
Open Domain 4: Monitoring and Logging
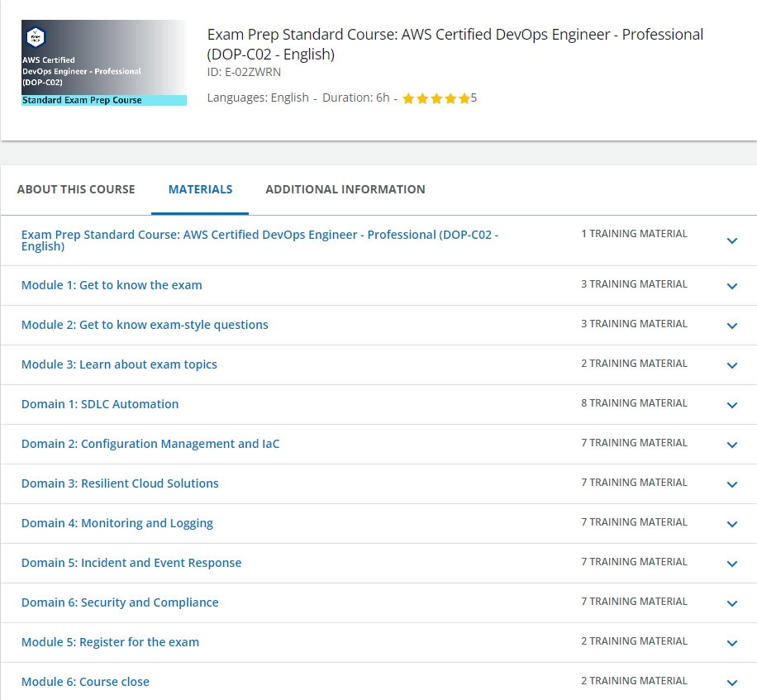point(117,523)
